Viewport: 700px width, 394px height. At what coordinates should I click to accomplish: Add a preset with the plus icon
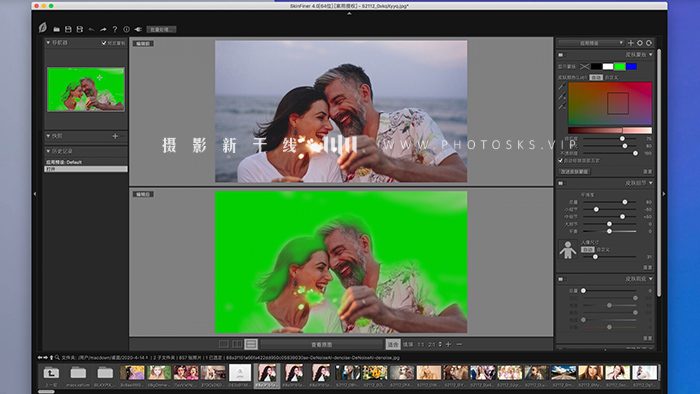point(631,43)
